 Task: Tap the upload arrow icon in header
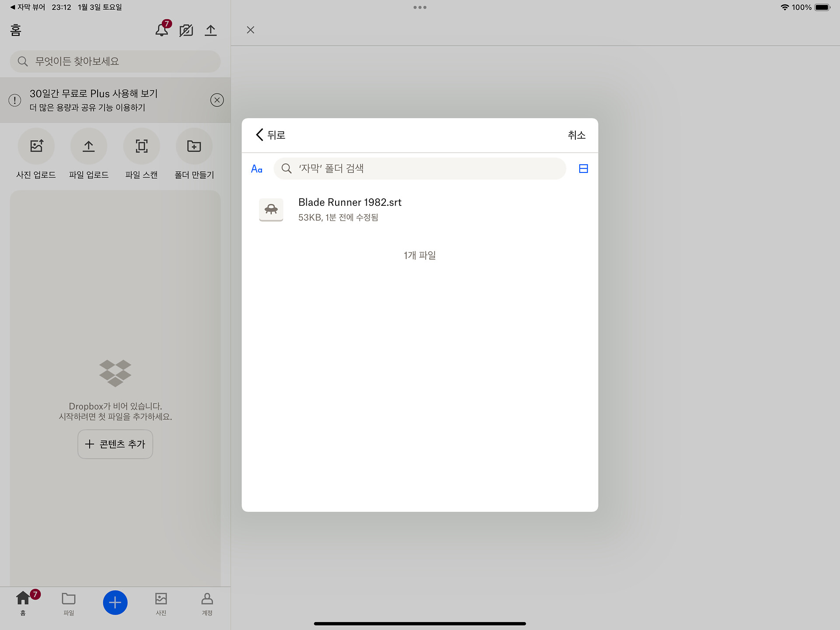210,30
